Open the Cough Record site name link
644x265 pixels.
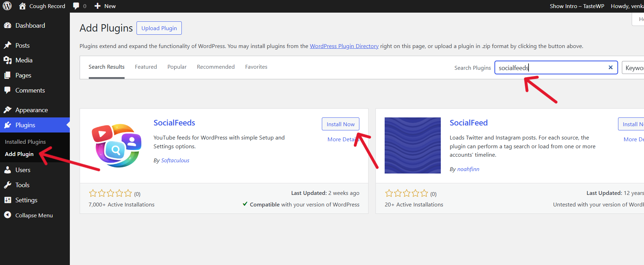point(47,6)
